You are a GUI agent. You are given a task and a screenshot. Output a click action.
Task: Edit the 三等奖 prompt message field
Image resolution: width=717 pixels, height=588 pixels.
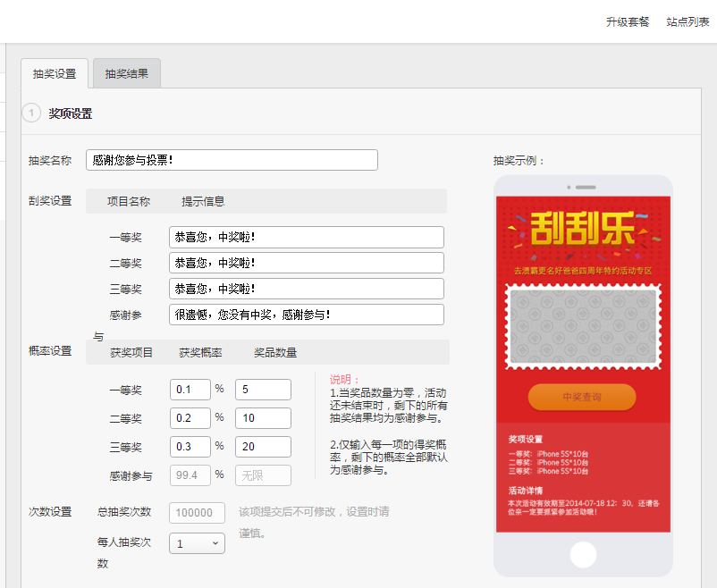pyautogui.click(x=306, y=289)
